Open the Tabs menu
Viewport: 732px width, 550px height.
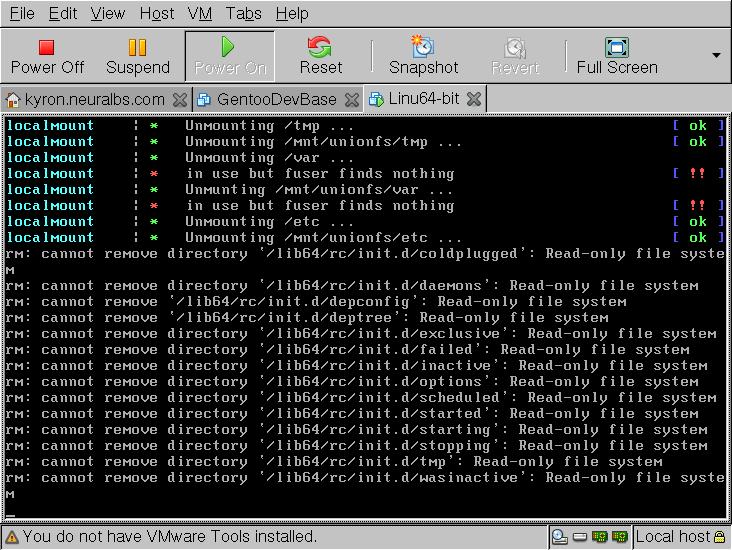click(x=243, y=14)
